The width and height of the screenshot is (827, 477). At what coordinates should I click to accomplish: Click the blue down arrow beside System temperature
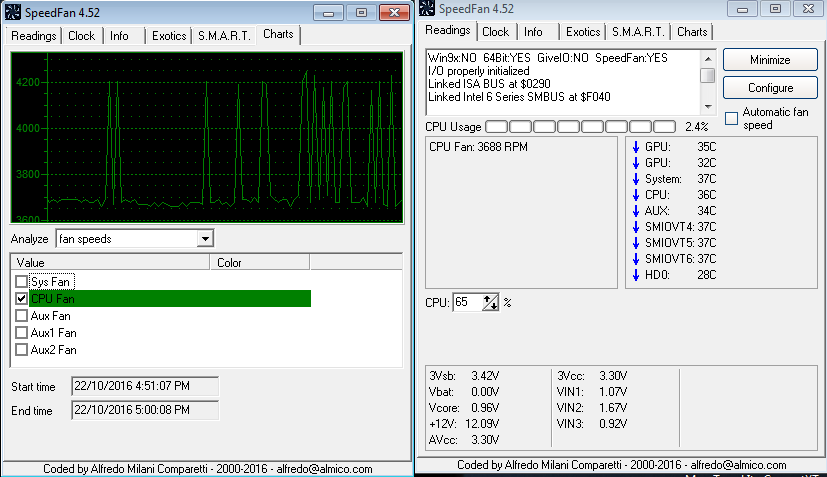click(x=636, y=179)
